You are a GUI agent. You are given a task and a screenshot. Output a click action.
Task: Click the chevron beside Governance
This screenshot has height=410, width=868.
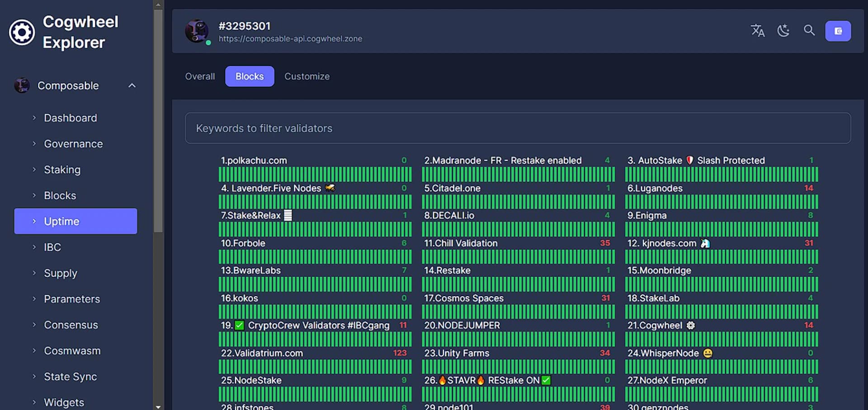coord(34,144)
